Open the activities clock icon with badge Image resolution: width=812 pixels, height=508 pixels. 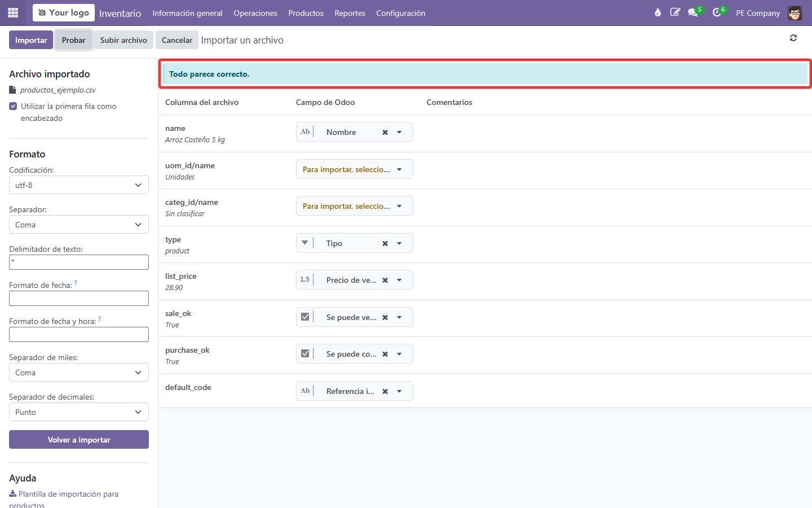(718, 12)
